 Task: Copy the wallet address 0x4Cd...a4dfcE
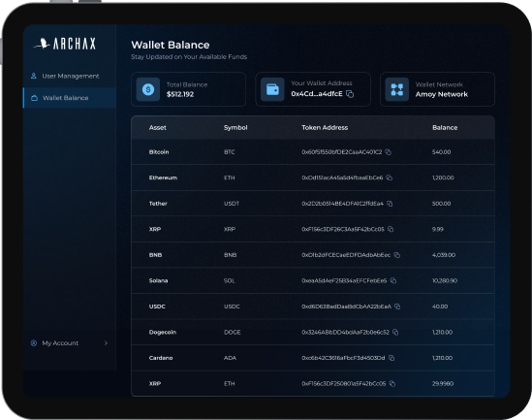(350, 94)
